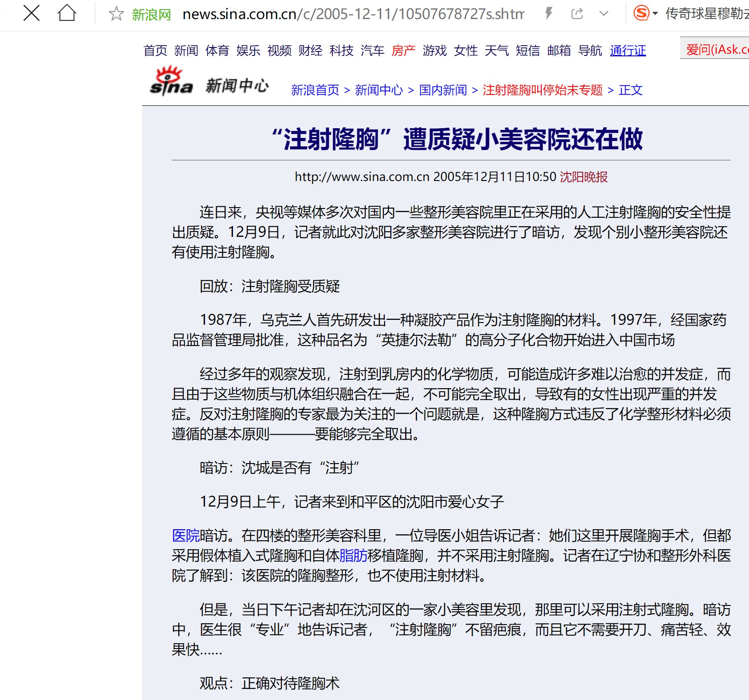Open 注射隆胸叫停始末专题 breadcrumb link
This screenshot has height=700, width=749.
tap(543, 90)
